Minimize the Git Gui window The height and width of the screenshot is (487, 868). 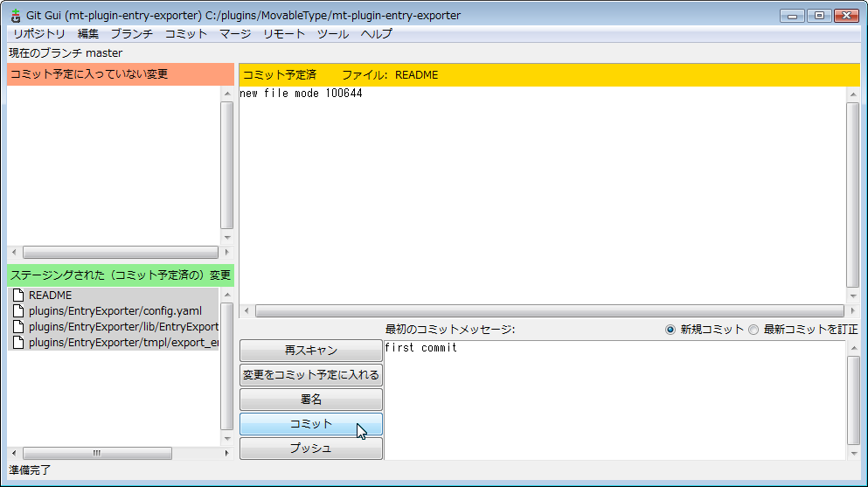(x=792, y=16)
